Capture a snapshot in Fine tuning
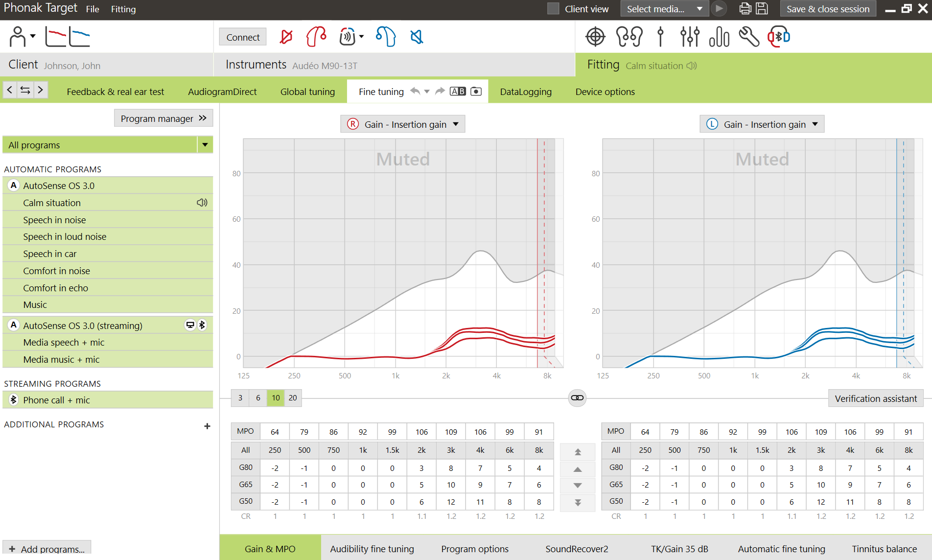The height and width of the screenshot is (560, 932). (x=475, y=91)
